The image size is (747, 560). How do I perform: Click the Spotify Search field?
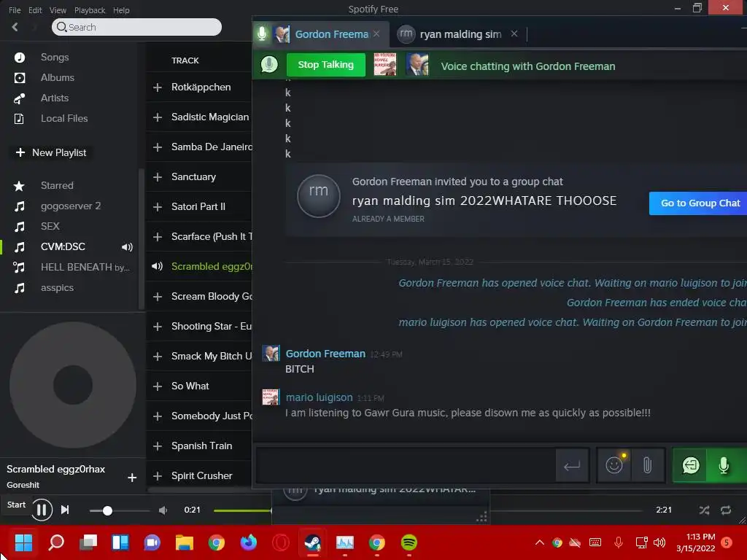(x=136, y=27)
